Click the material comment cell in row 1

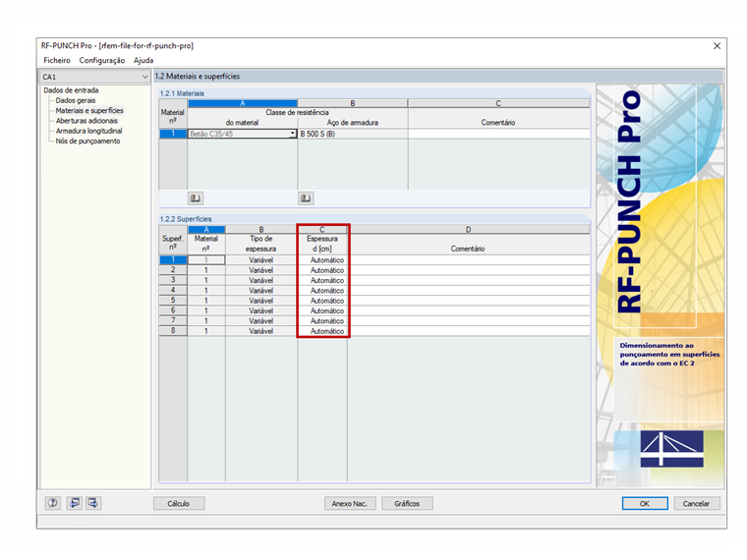click(x=498, y=134)
